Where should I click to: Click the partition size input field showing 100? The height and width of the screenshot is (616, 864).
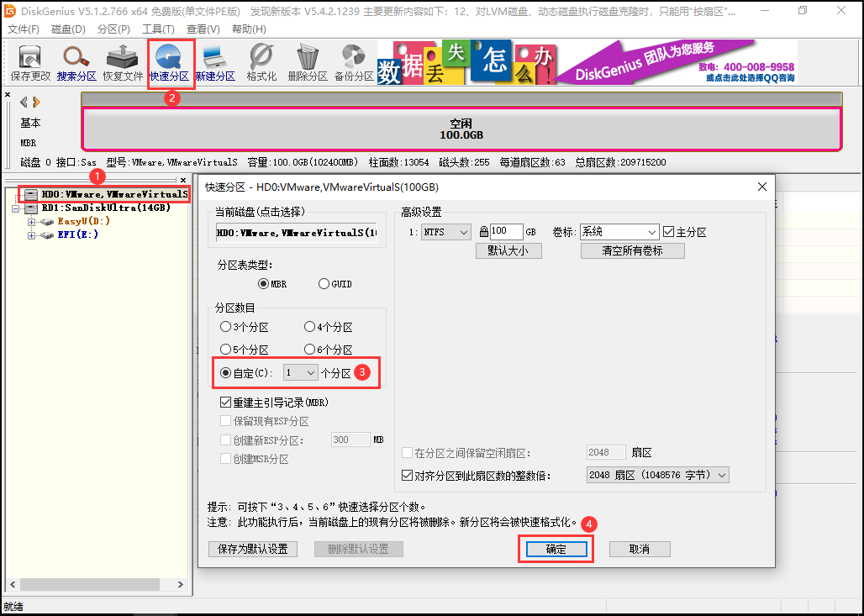point(507,232)
